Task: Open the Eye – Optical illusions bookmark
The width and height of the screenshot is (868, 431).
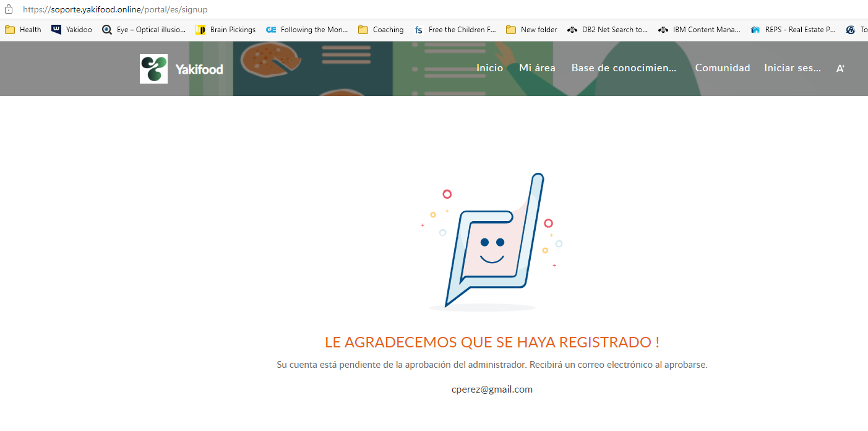Action: (144, 30)
